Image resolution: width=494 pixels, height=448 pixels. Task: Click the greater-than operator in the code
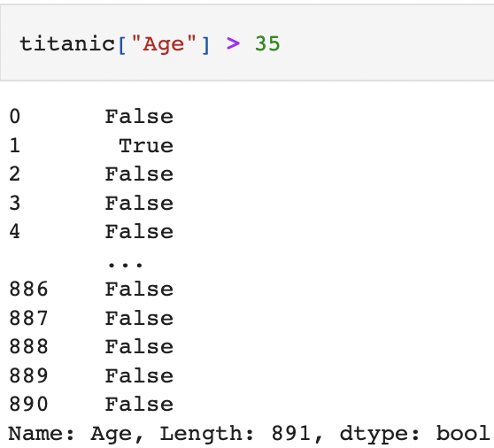233,43
